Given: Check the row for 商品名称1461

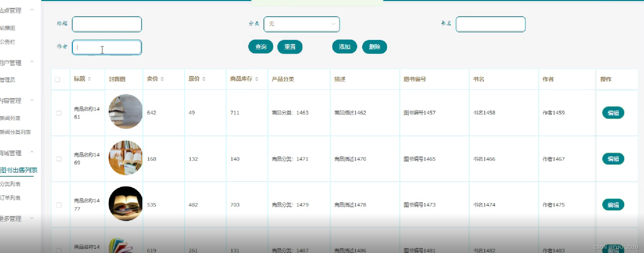Looking at the screenshot, I should [x=59, y=113].
